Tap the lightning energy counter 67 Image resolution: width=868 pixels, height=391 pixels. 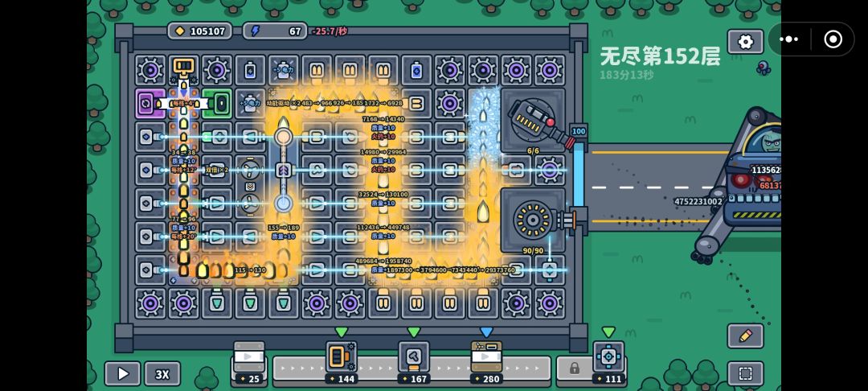pos(275,31)
